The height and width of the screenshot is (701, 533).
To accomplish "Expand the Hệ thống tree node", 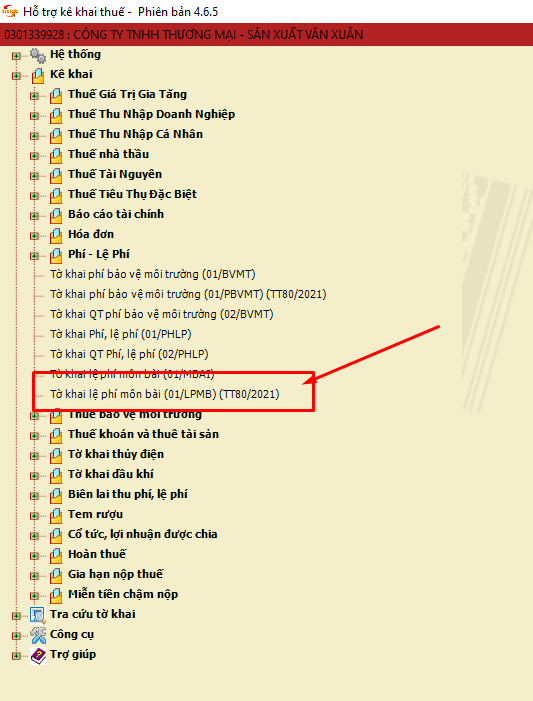I will pyautogui.click(x=16, y=56).
